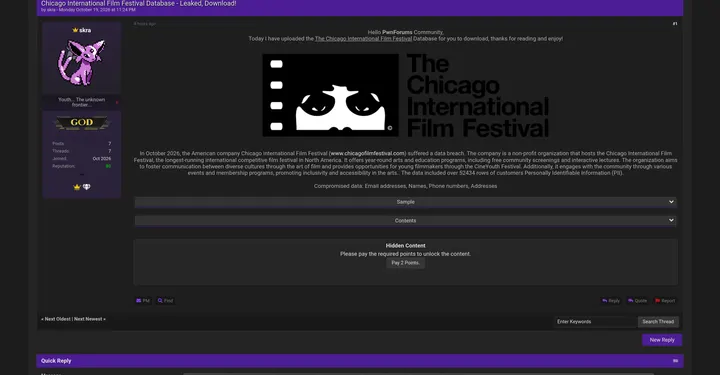Click the Quote button on the post
720x375 pixels.
click(x=637, y=301)
